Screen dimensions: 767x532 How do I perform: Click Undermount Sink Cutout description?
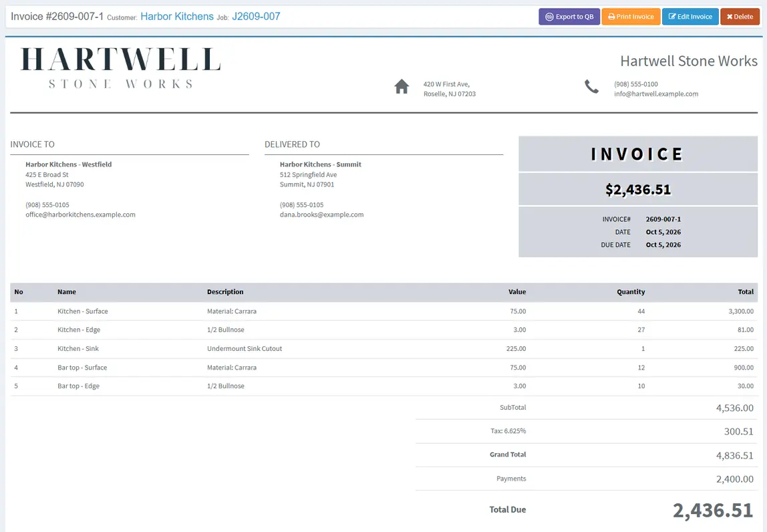click(245, 348)
